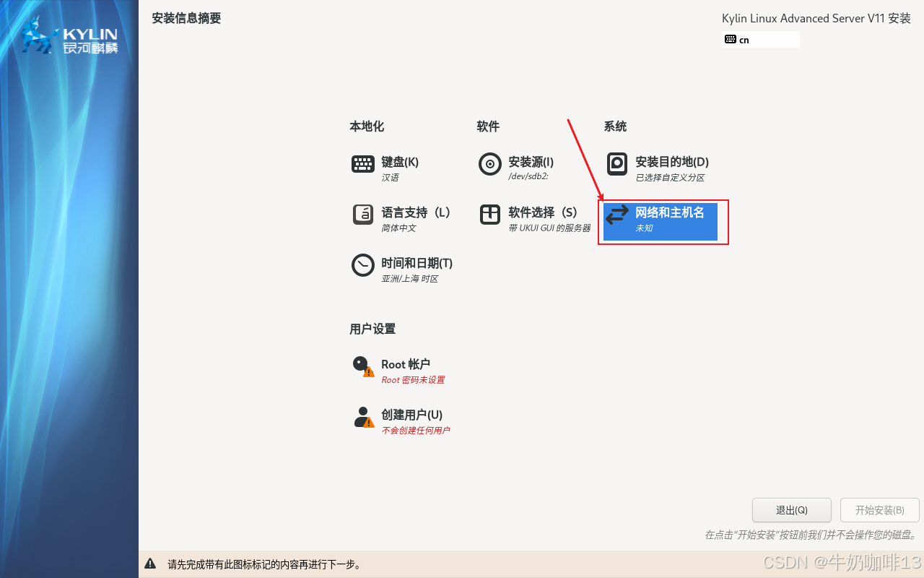Viewport: 924px width, 578px height.
Task: Click the hint text below the install button
Action: point(811,535)
